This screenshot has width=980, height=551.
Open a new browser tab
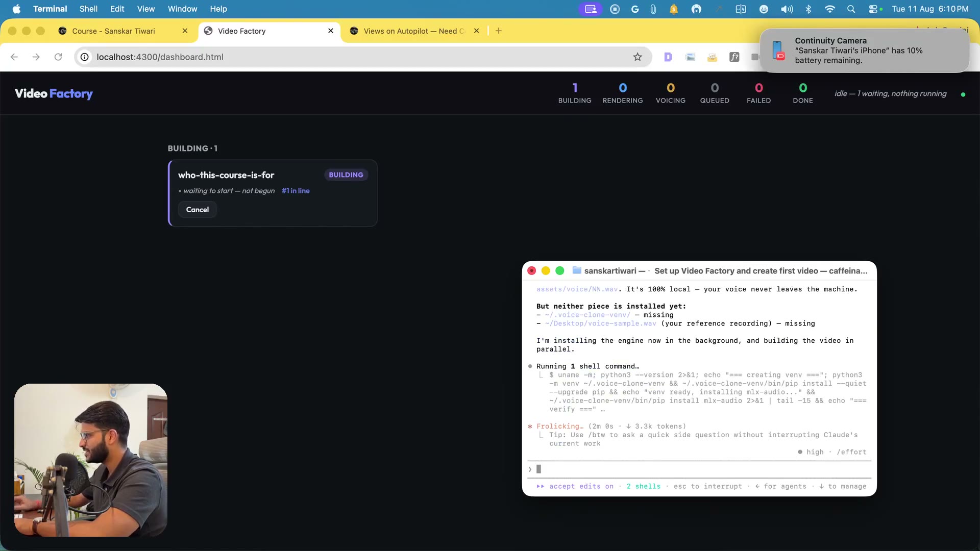pyautogui.click(x=499, y=31)
